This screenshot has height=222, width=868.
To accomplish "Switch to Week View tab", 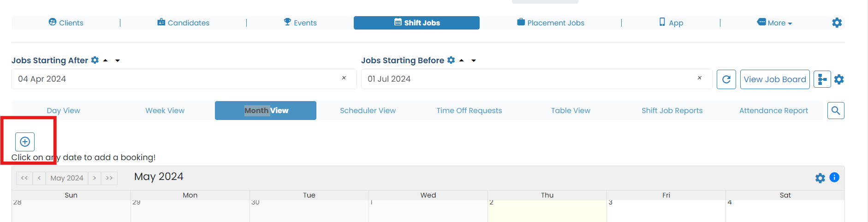I will pyautogui.click(x=165, y=111).
